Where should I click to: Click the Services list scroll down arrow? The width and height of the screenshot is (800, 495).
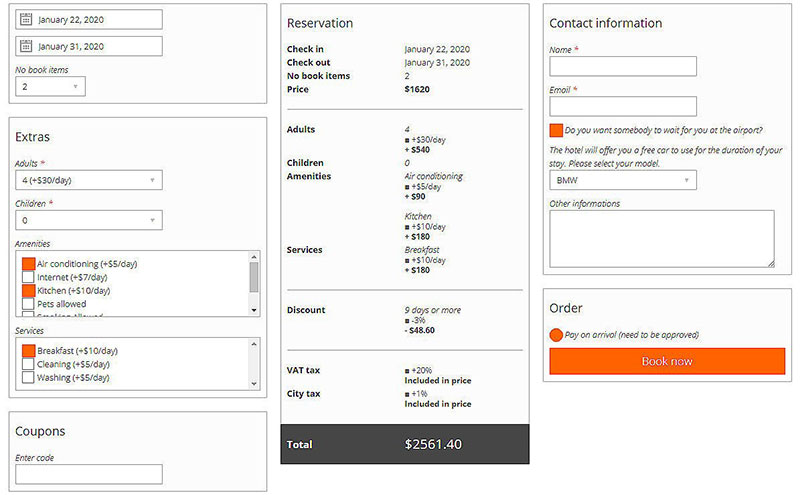[254, 384]
